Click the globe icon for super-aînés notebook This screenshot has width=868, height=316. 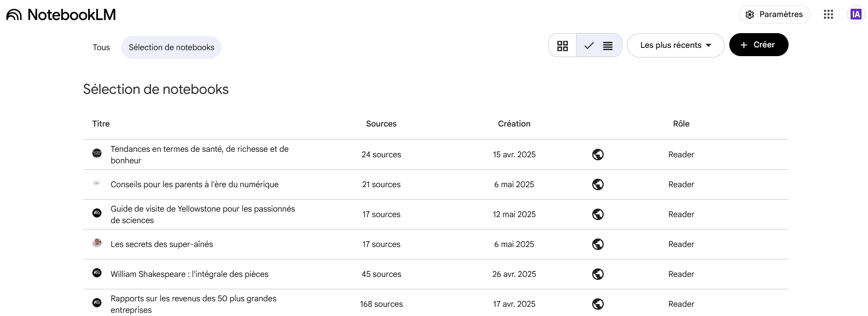[x=597, y=244]
